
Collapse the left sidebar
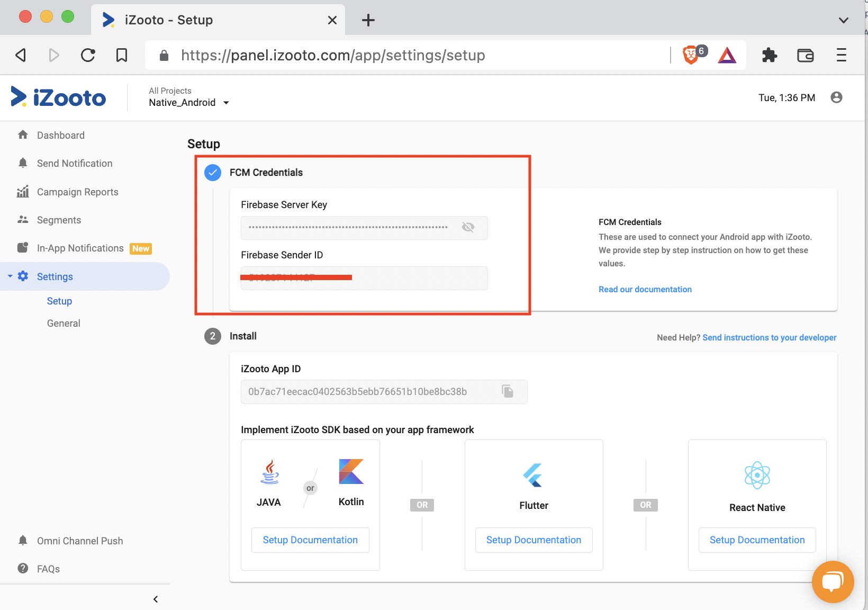[156, 599]
